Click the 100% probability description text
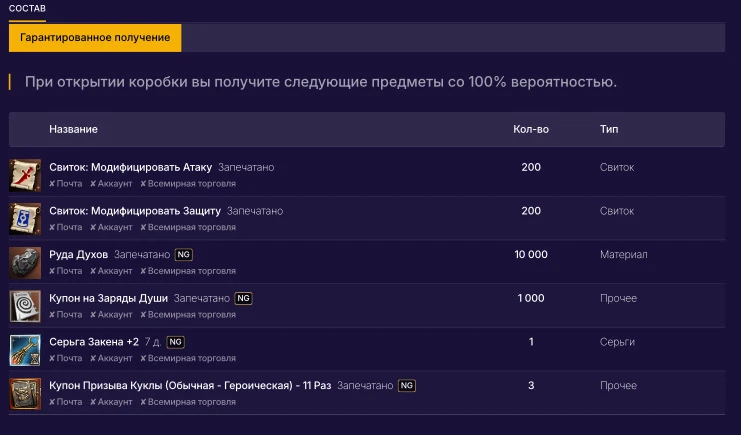Viewport: 741px width, 435px height. (321, 82)
